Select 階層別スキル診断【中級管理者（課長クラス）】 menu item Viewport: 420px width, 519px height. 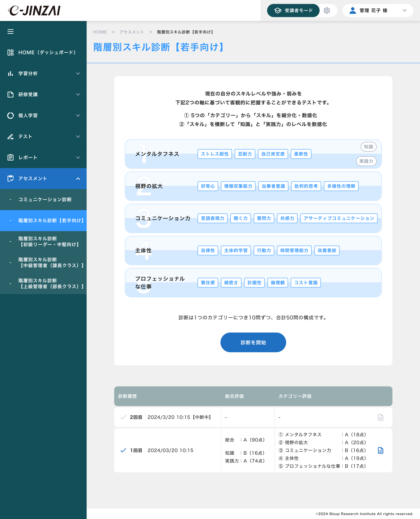(51, 262)
